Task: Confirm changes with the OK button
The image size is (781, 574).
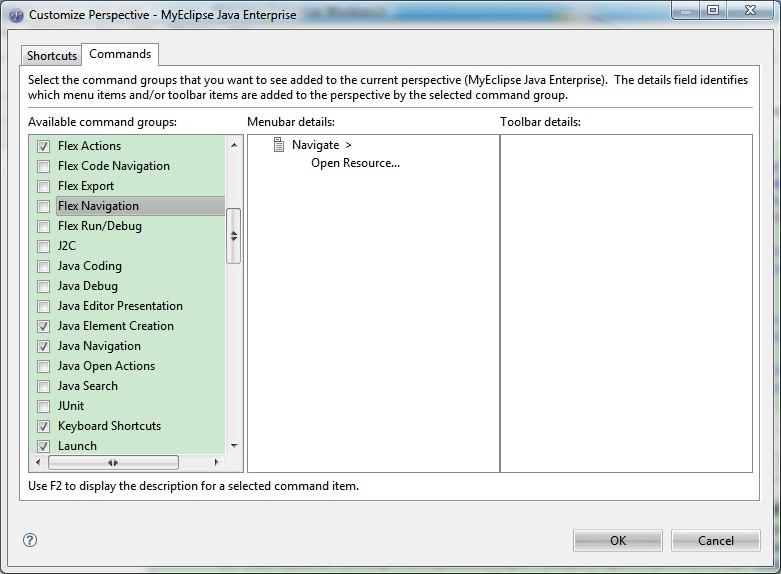Action: pos(618,541)
